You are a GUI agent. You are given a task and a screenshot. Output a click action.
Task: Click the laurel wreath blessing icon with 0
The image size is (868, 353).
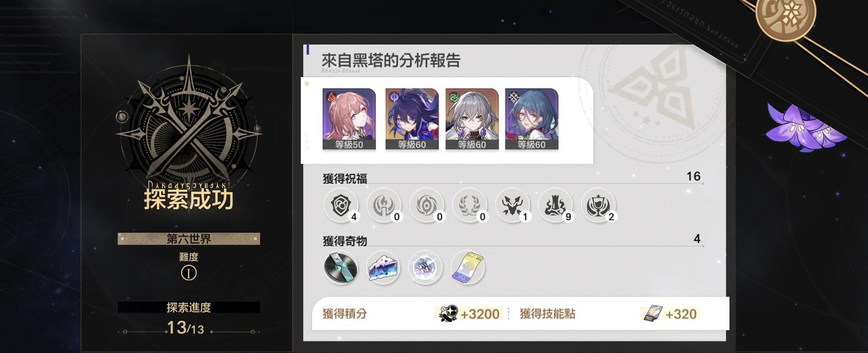click(469, 205)
